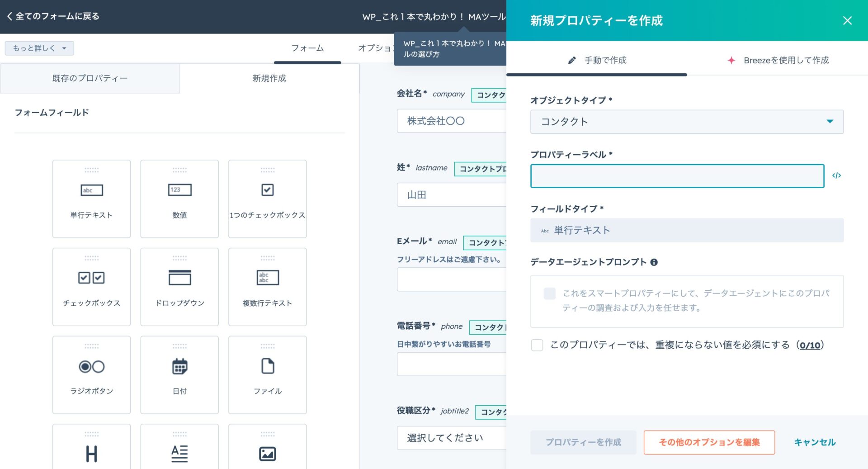Screen dimensions: 868x469
Task: Select the multiple checkboxes (チェックボックス) field tile
Action: [91, 286]
